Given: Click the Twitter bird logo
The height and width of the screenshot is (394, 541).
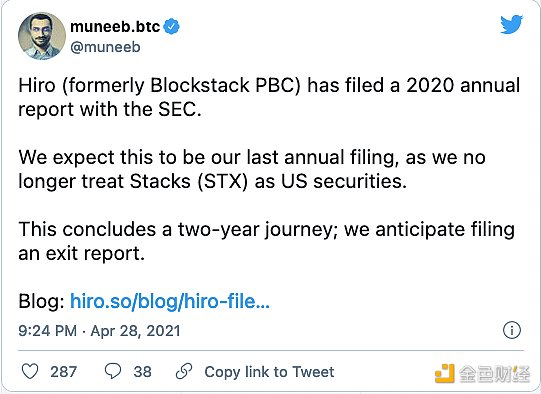Looking at the screenshot, I should (x=512, y=24).
